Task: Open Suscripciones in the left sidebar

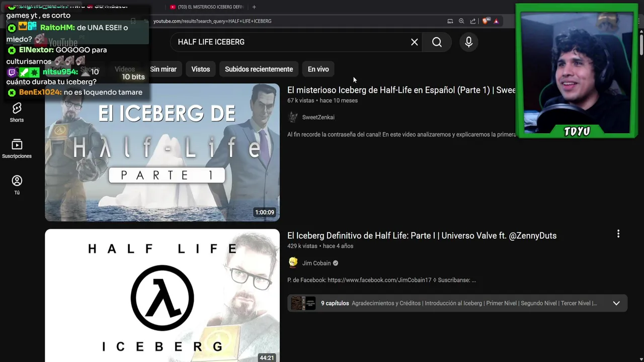Action: pos(17,149)
